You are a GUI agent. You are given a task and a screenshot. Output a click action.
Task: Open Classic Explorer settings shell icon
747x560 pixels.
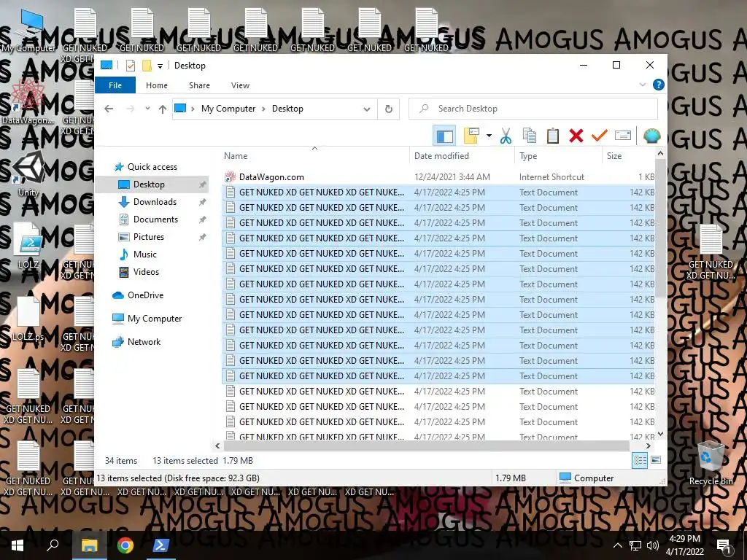(651, 136)
